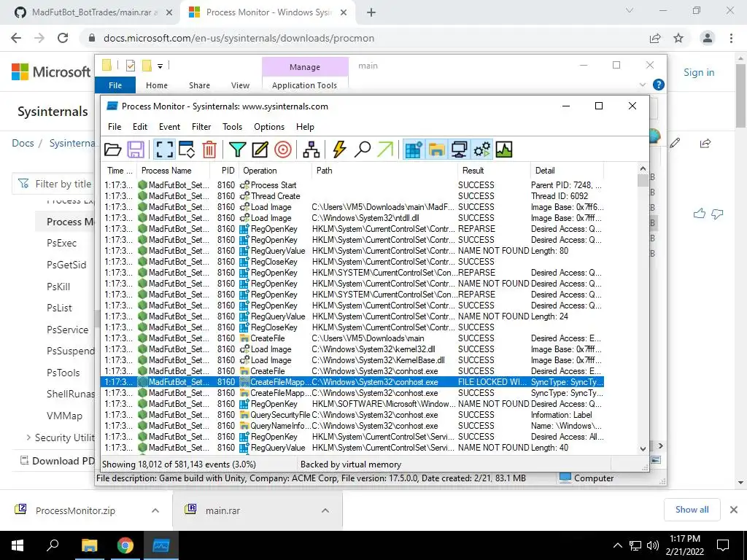Show hidden system tray icons

[x=617, y=545]
